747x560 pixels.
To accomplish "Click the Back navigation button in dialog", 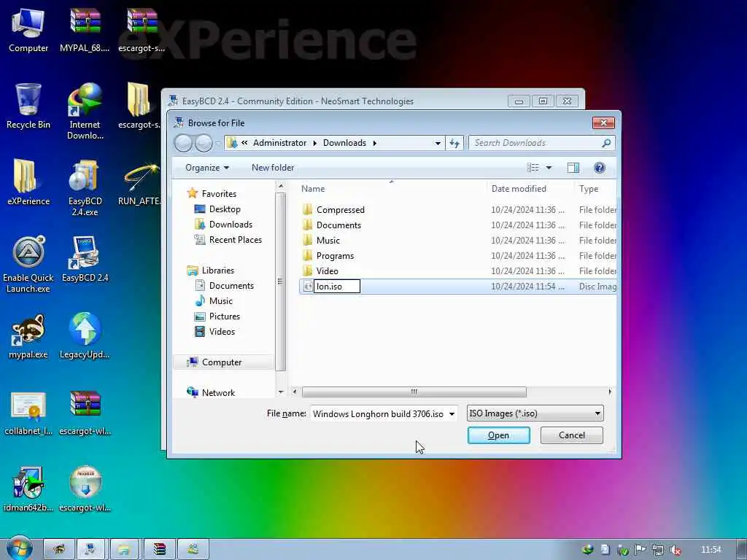I will (183, 143).
